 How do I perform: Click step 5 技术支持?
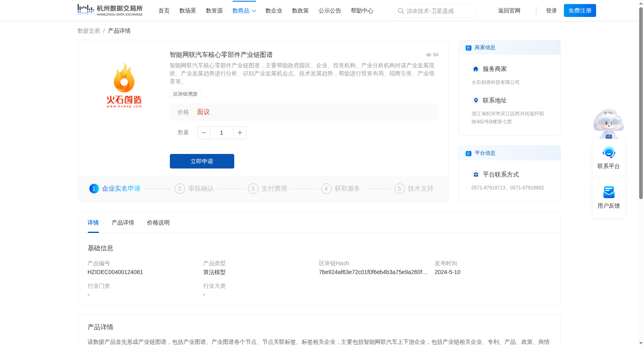click(x=414, y=189)
